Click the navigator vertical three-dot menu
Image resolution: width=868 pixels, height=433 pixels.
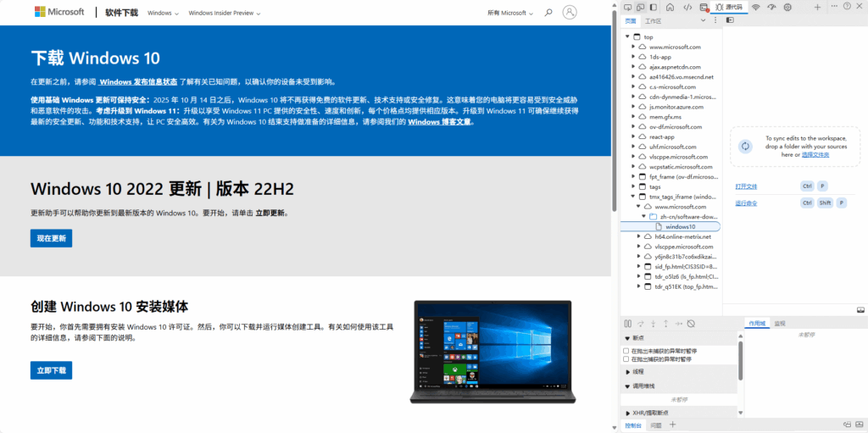tap(715, 20)
